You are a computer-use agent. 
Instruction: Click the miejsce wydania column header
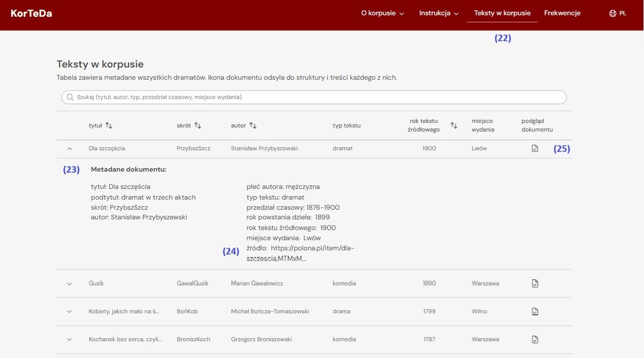[483, 125]
